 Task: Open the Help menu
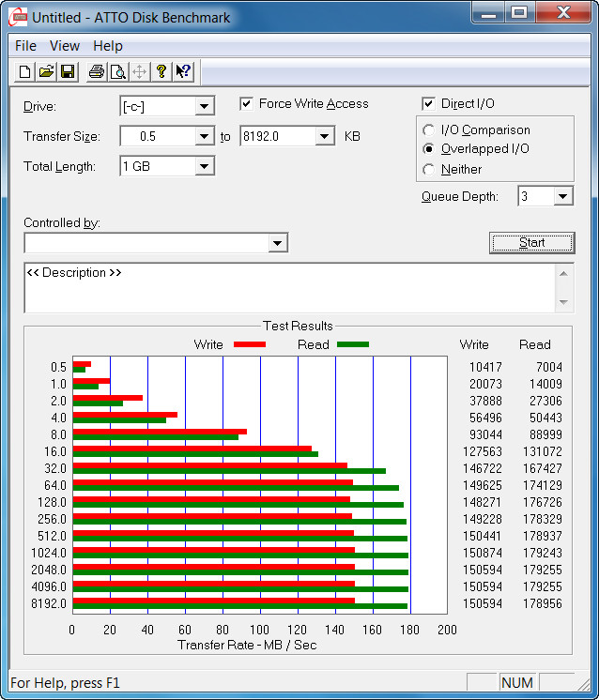click(x=108, y=46)
